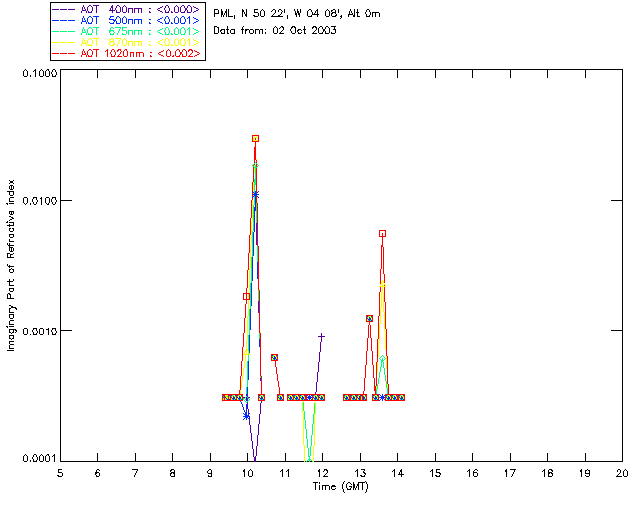The image size is (640, 512).
Task: Click the AOT 870nm legend entry
Action: coord(126,42)
